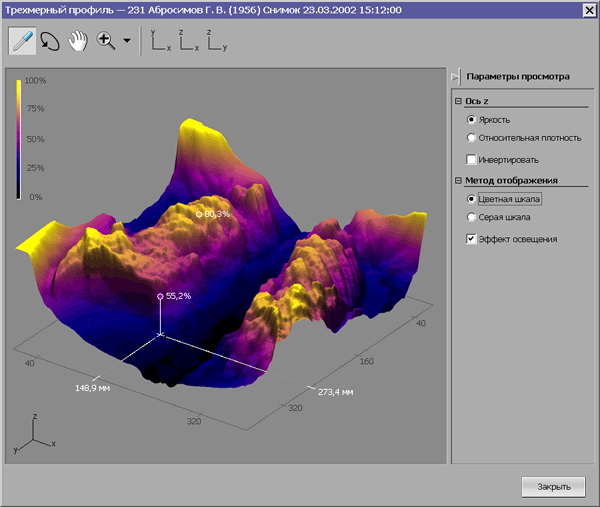
Task: Select the Яркость radio option
Action: point(471,120)
